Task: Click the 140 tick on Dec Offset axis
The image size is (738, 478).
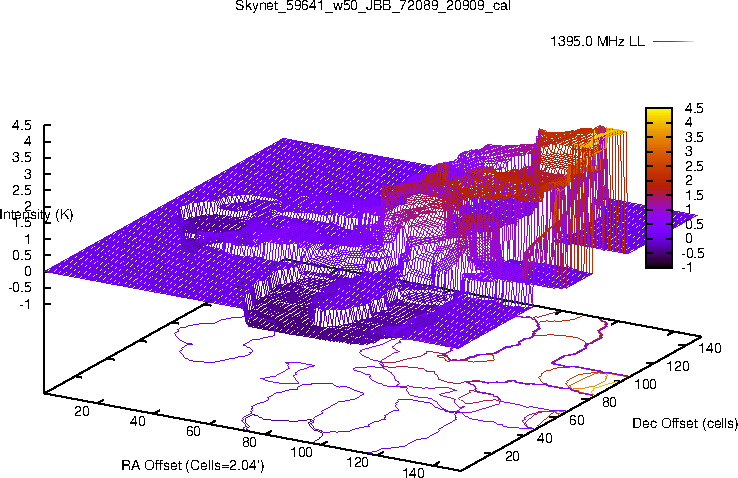Action: click(710, 348)
